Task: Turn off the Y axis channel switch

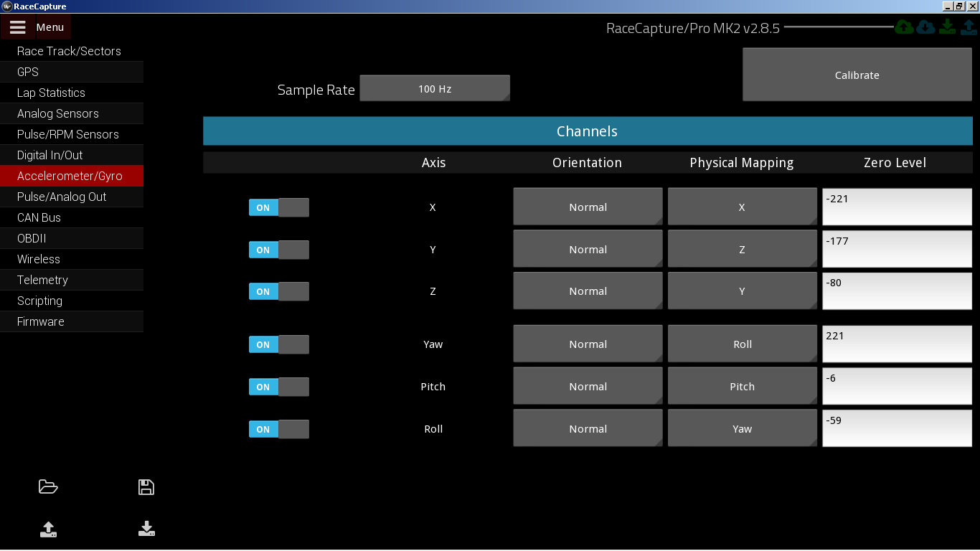Action: point(279,250)
